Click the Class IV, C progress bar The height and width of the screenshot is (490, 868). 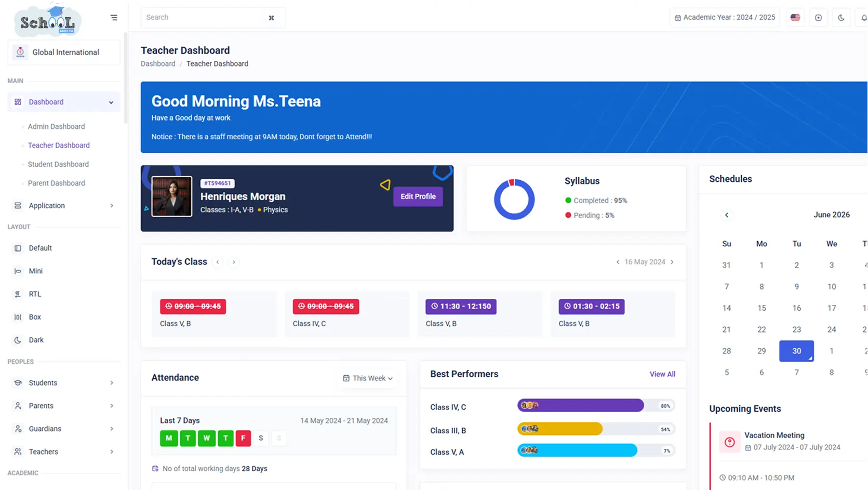(x=596, y=406)
